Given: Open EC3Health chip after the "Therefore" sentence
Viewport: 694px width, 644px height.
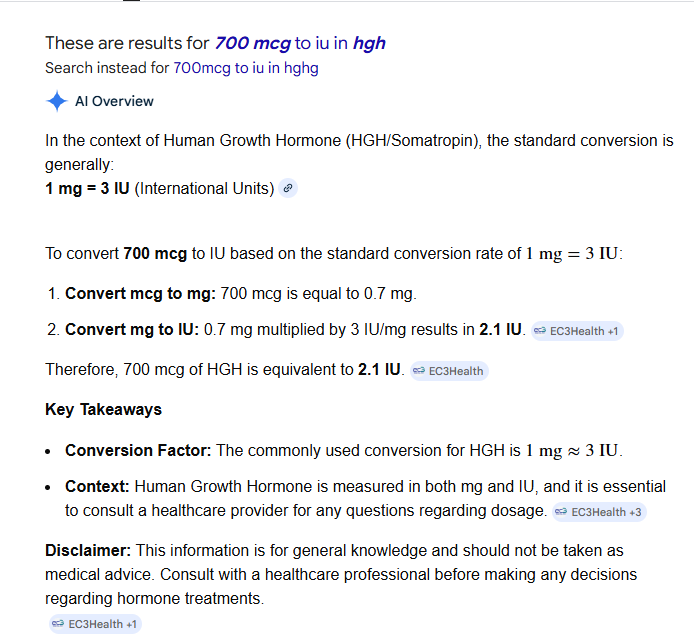Looking at the screenshot, I should pos(449,371).
